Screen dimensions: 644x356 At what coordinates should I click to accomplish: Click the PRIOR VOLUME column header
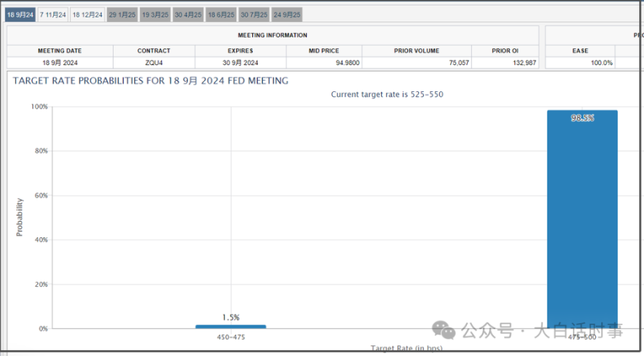417,51
